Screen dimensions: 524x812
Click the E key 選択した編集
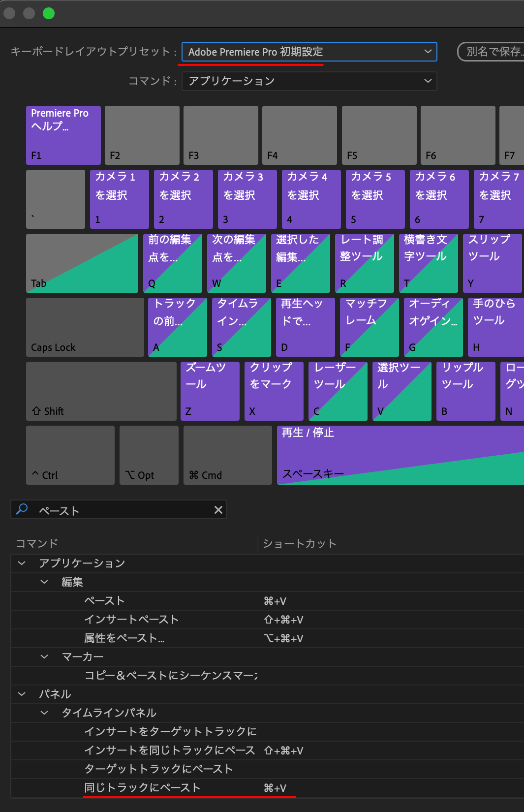coord(301,263)
